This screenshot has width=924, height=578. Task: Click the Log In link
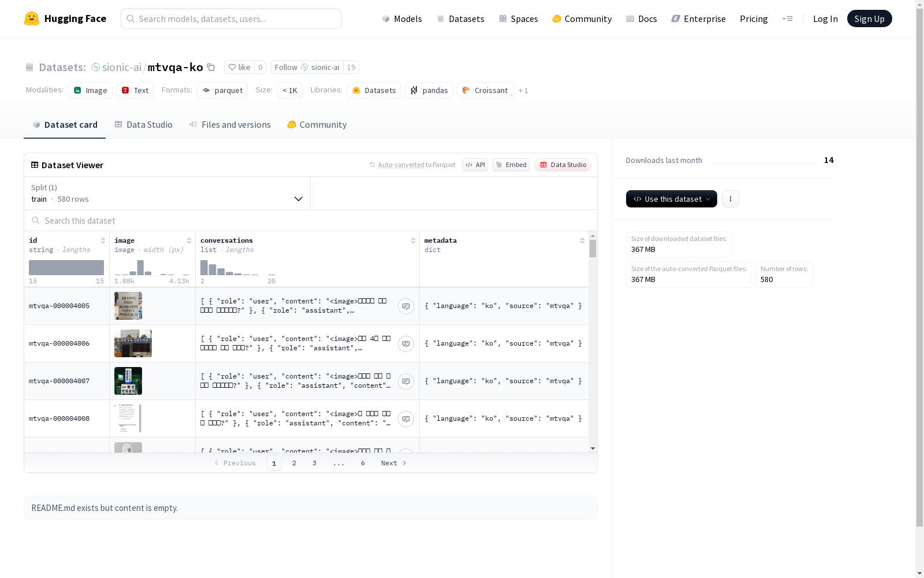(825, 18)
